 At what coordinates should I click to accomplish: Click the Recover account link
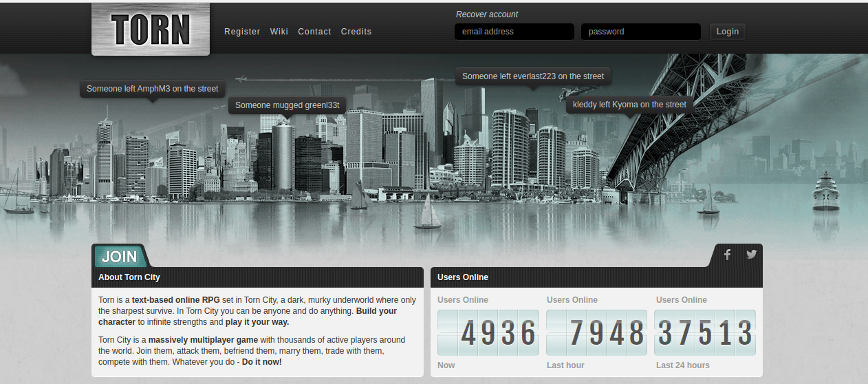487,14
